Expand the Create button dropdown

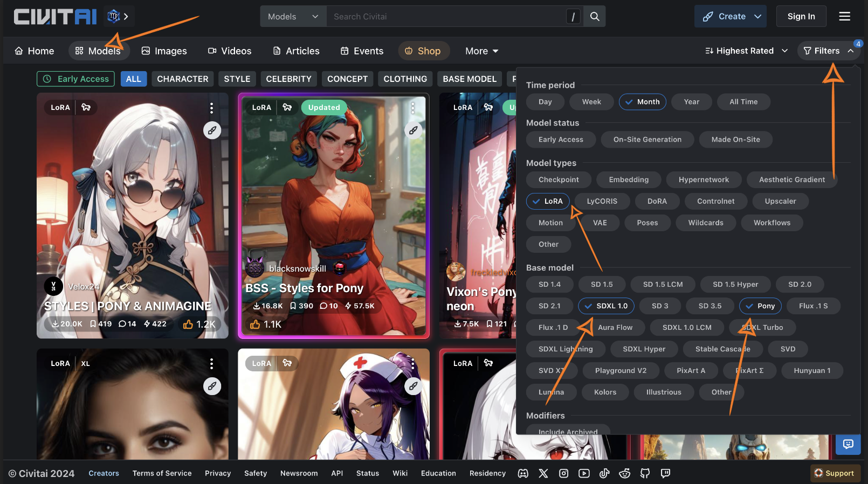tap(757, 17)
